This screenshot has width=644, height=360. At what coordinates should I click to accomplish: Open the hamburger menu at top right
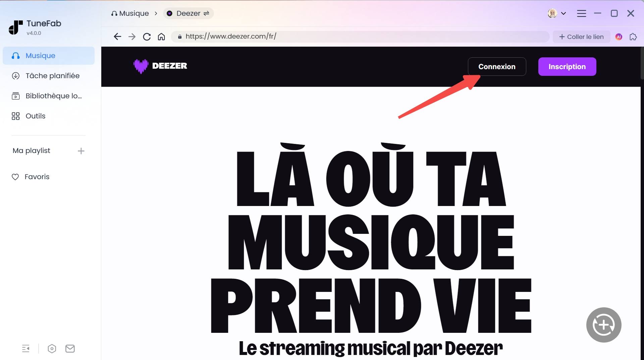(582, 13)
